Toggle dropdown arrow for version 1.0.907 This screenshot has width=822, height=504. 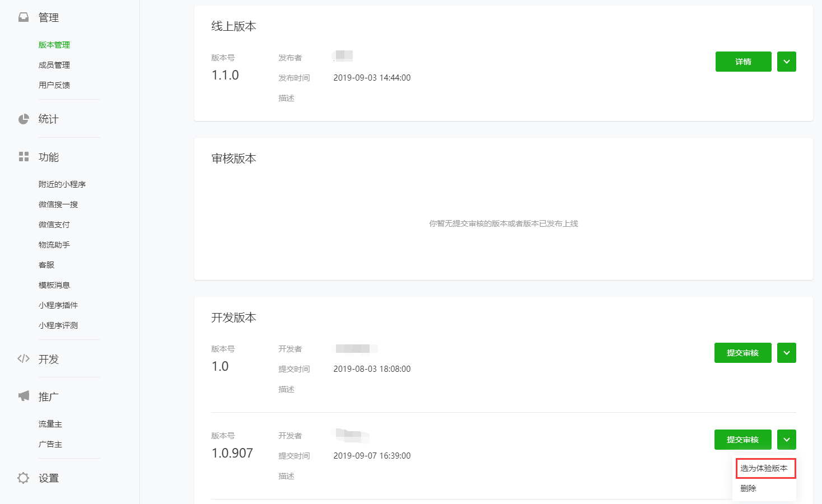tap(786, 440)
